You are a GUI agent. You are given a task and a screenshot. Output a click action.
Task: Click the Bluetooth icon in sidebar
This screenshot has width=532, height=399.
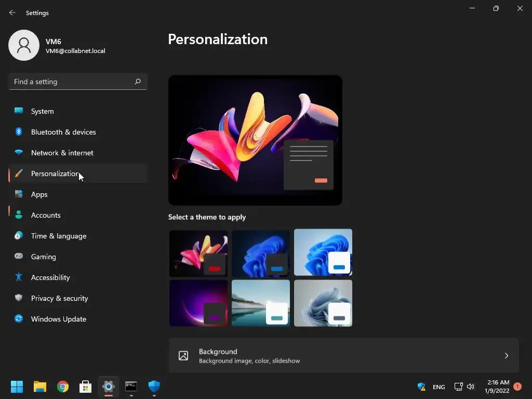[x=19, y=131]
